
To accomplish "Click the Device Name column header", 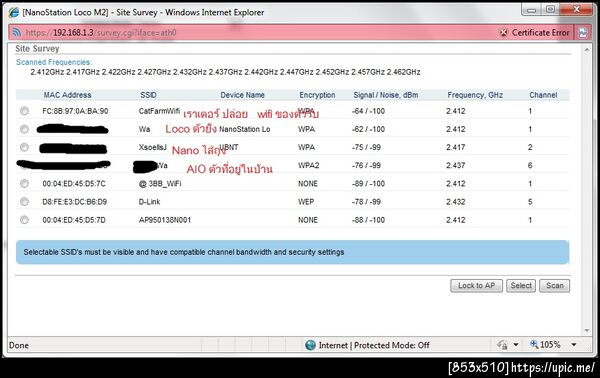I will pyautogui.click(x=243, y=95).
